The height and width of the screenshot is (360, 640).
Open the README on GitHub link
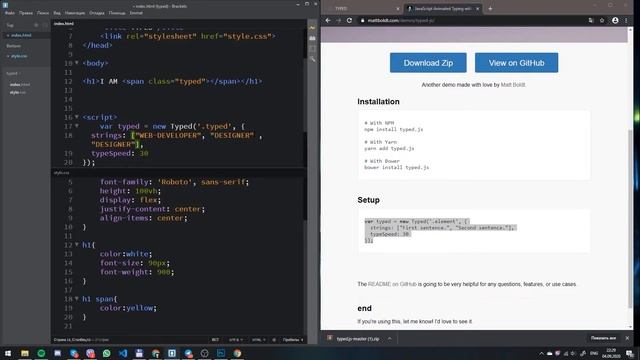click(x=392, y=284)
